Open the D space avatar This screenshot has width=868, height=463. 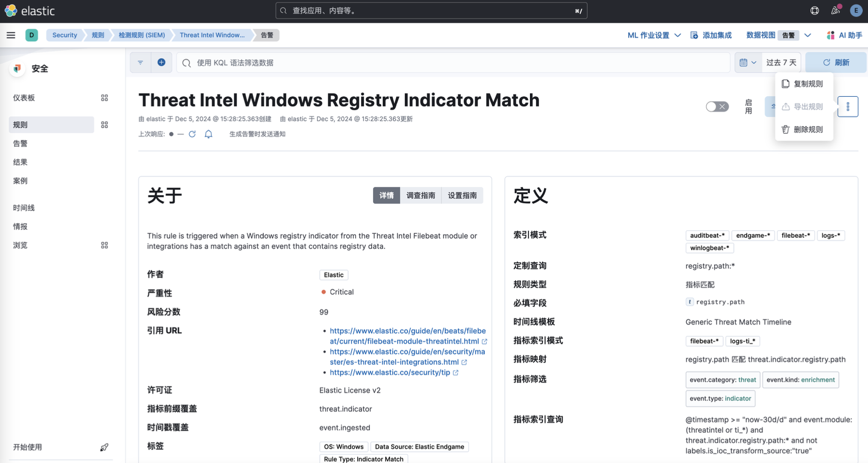pyautogui.click(x=32, y=35)
